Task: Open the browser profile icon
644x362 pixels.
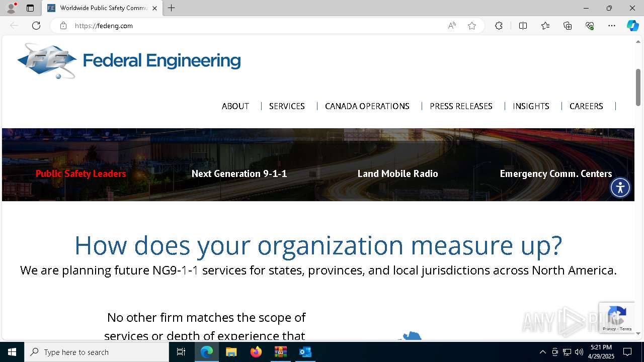Action: coord(11,8)
